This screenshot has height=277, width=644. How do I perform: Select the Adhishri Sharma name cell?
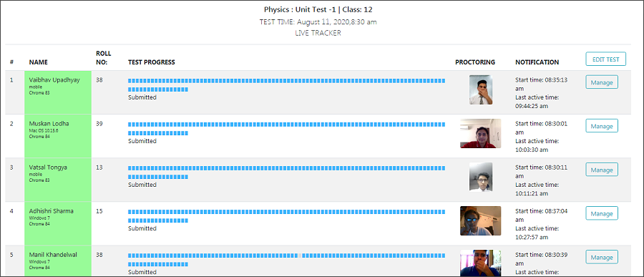pos(58,223)
